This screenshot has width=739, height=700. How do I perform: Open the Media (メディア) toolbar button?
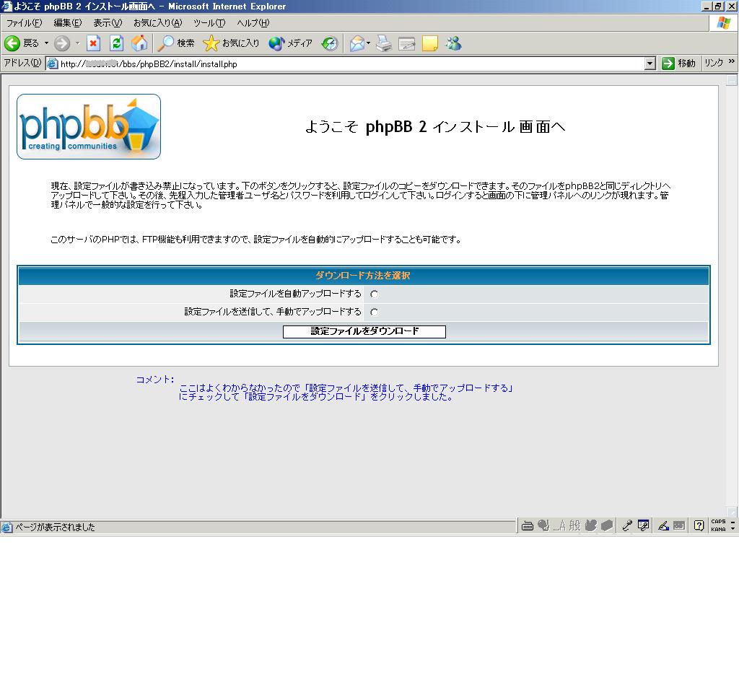(x=290, y=43)
